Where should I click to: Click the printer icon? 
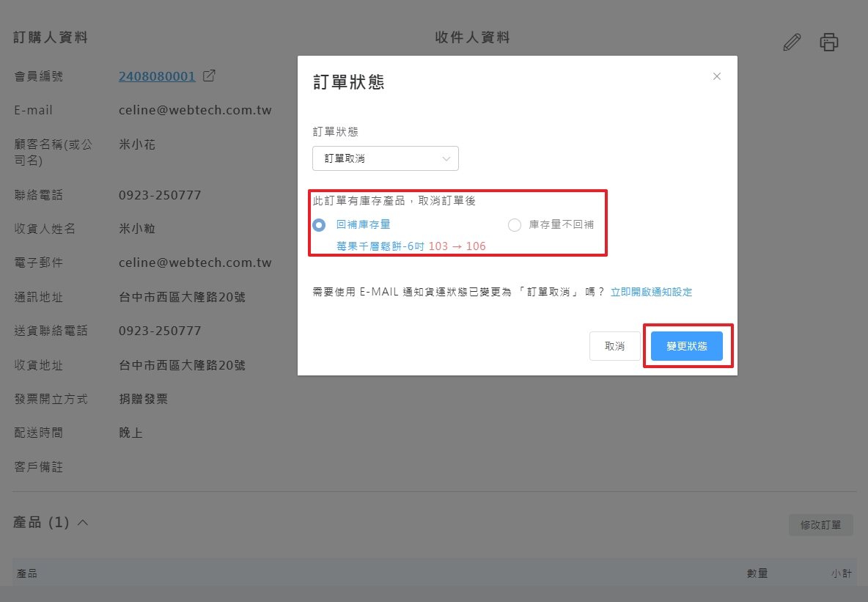(828, 43)
